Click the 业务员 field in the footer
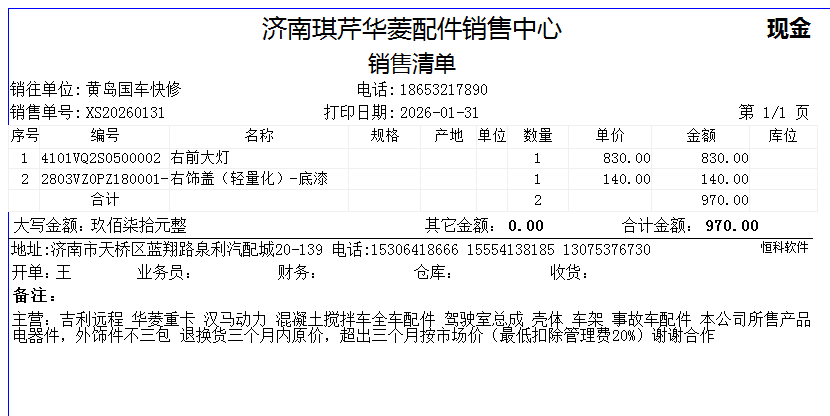The image size is (830, 416). coord(164,273)
